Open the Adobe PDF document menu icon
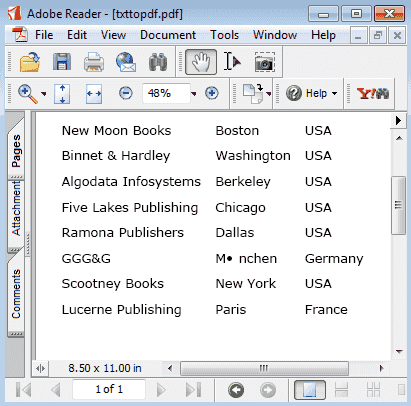The image size is (411, 406). click(x=20, y=35)
